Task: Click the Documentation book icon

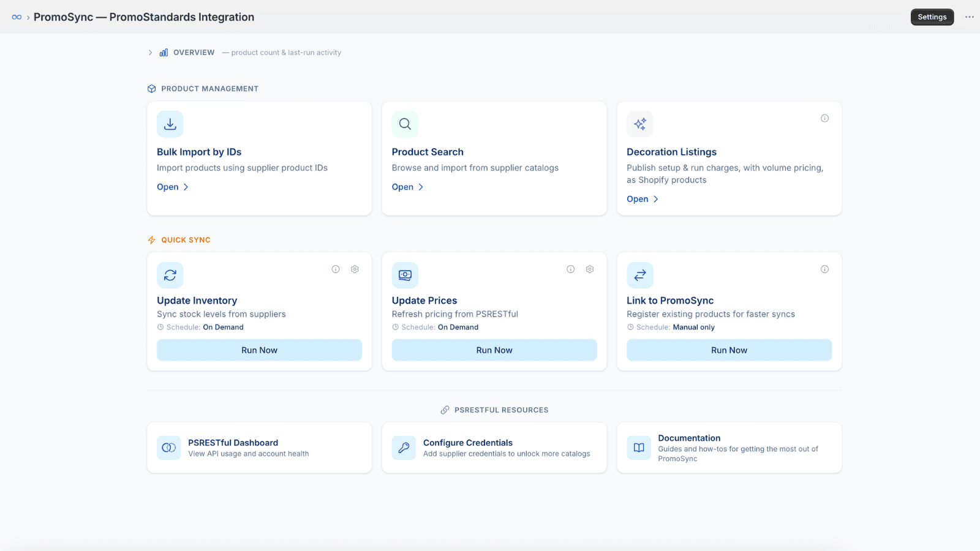Action: (x=639, y=448)
